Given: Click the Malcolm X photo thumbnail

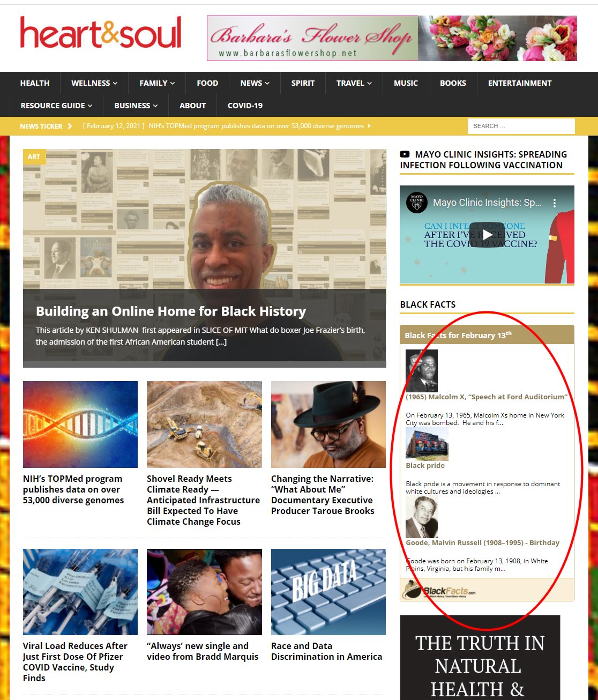Looking at the screenshot, I should (422, 371).
